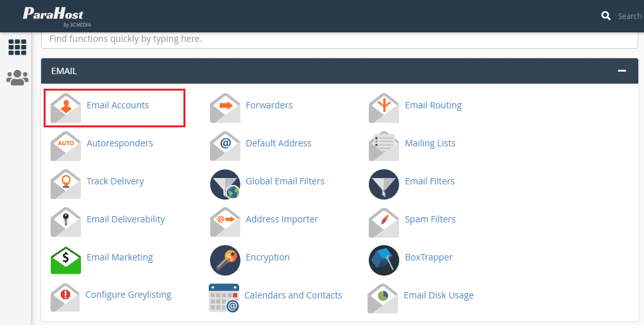The width and height of the screenshot is (644, 325).
Task: Click the Email Routing icon
Action: click(x=383, y=108)
